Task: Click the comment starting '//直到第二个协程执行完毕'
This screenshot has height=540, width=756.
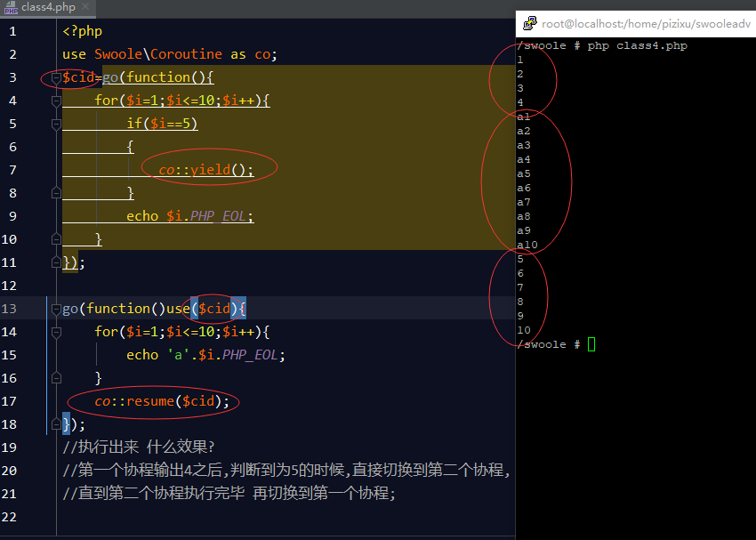Action: click(229, 493)
